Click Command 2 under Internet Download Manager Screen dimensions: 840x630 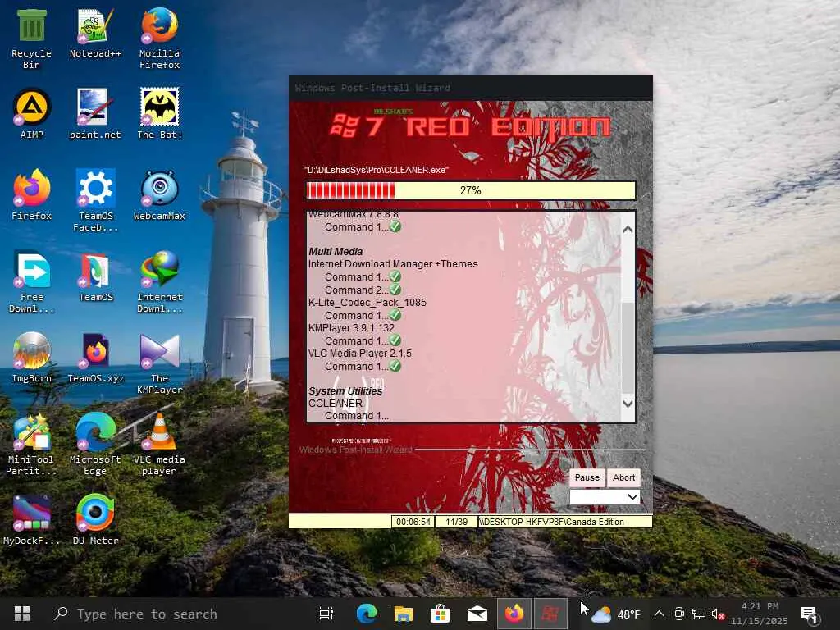point(363,290)
